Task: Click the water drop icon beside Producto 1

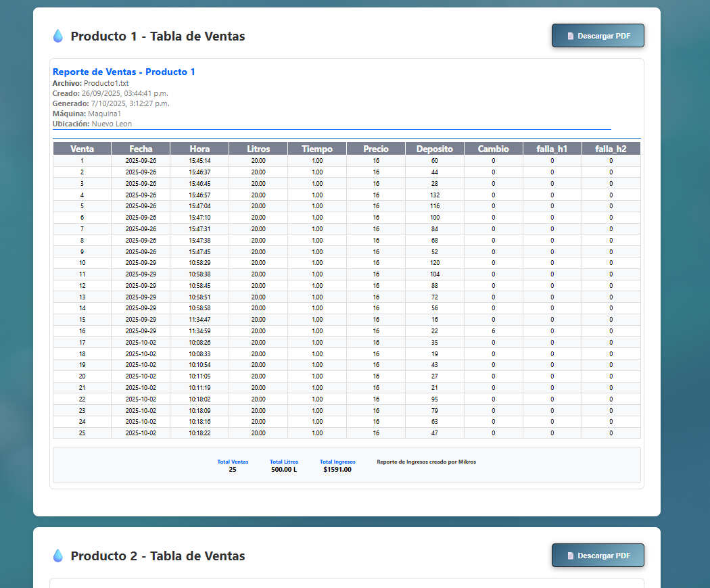Action: click(57, 36)
